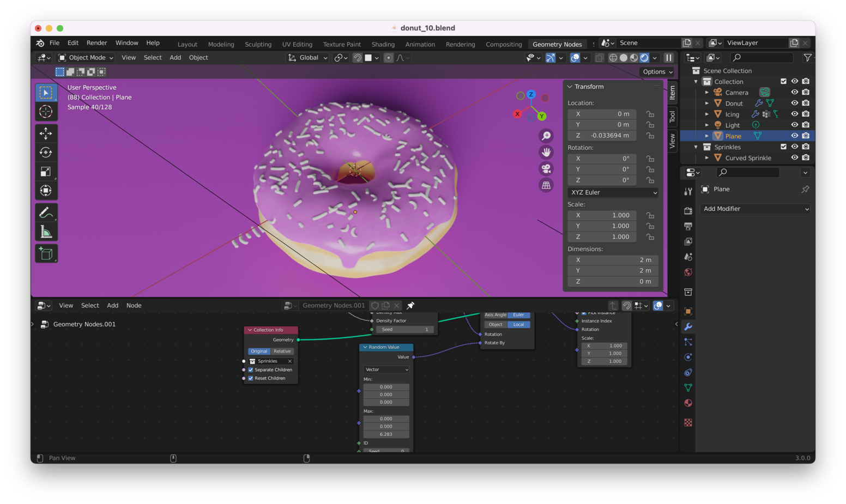Screen dimensions: 846x504
Task: Open the Add Modifier dropdown
Action: (x=755, y=209)
